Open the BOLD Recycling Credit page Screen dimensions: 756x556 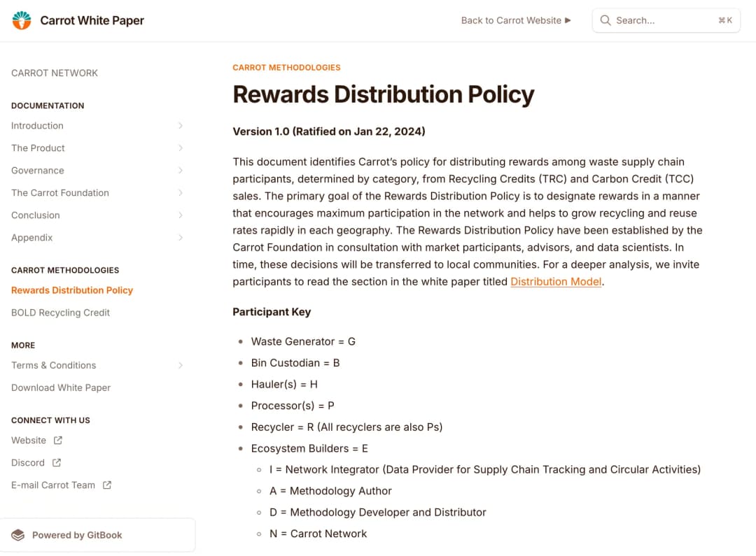pyautogui.click(x=60, y=313)
